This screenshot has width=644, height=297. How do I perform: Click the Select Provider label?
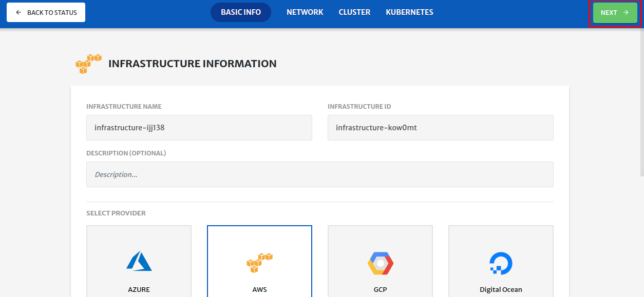(x=116, y=213)
